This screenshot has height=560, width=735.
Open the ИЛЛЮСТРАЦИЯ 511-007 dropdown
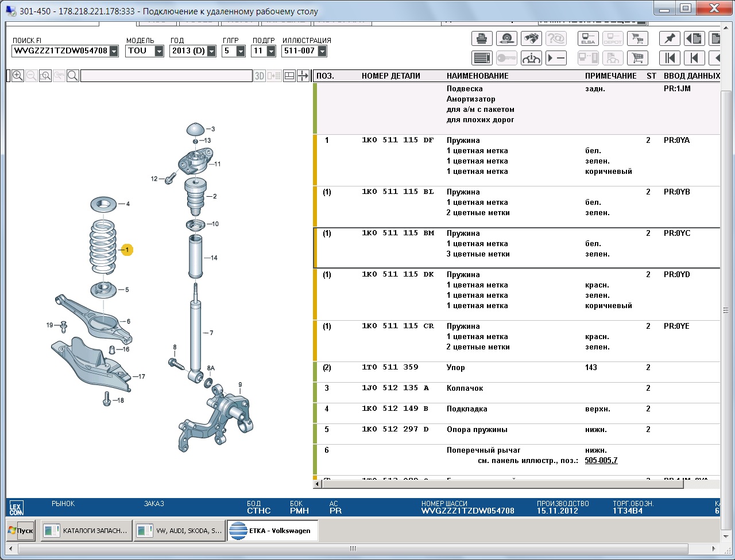(x=322, y=51)
